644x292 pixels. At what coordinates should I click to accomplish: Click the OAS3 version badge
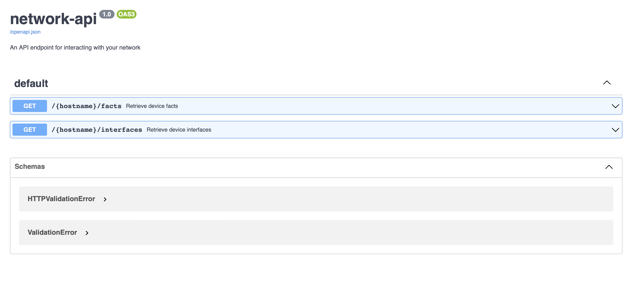pos(126,14)
